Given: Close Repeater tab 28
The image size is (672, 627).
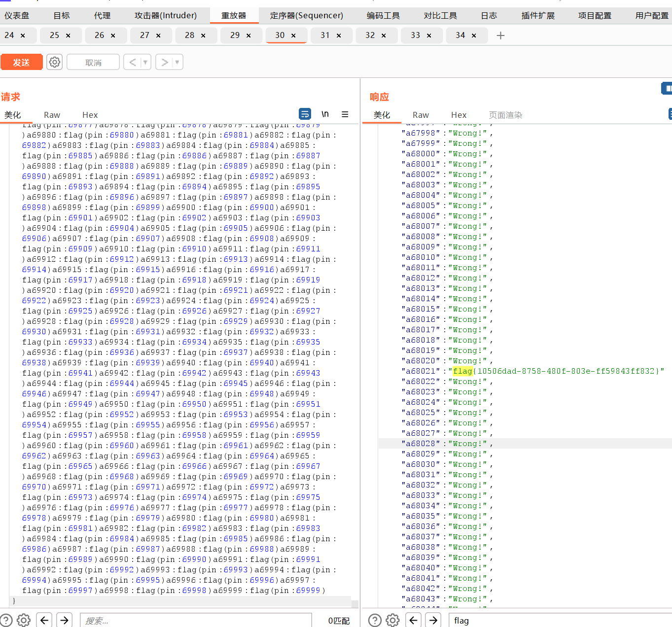Looking at the screenshot, I should point(203,35).
